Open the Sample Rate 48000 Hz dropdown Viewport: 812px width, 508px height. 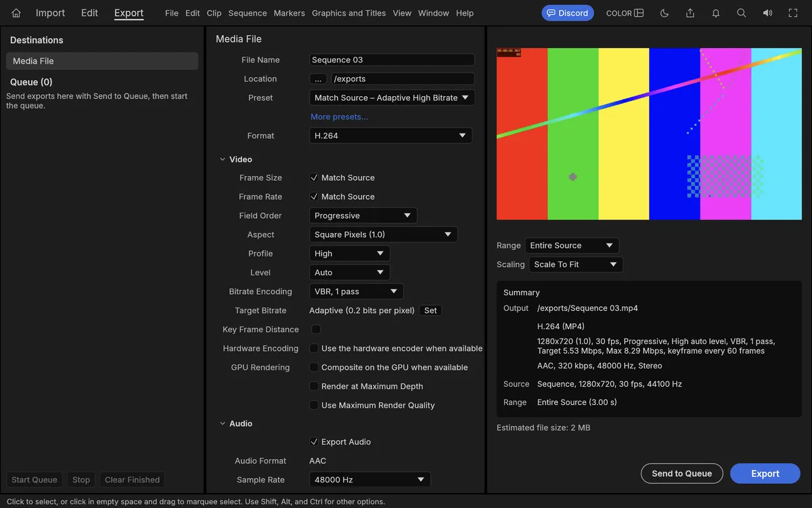(x=370, y=480)
